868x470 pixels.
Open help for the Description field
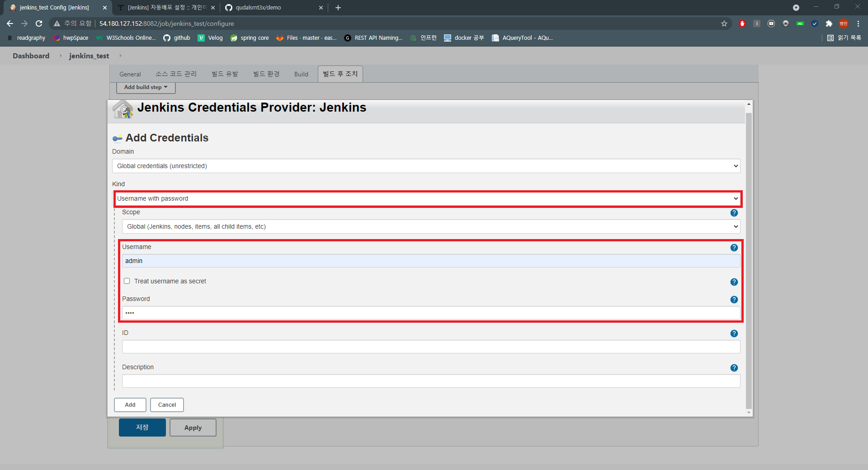coord(734,368)
